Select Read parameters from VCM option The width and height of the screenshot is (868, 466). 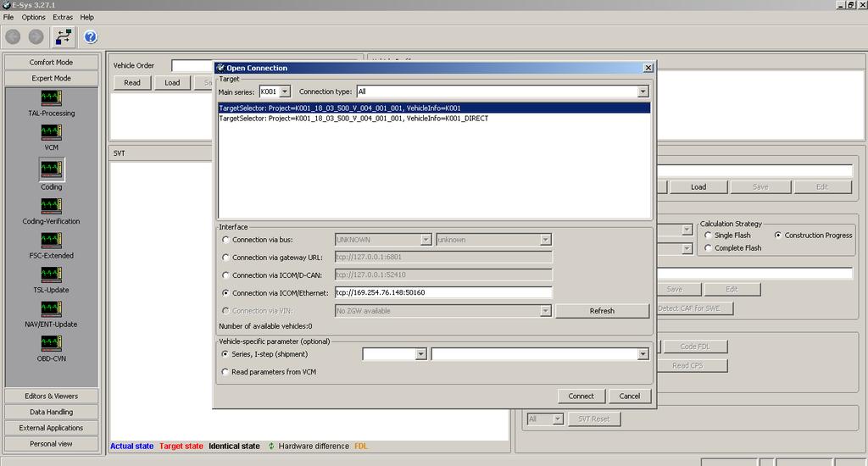pyautogui.click(x=225, y=372)
